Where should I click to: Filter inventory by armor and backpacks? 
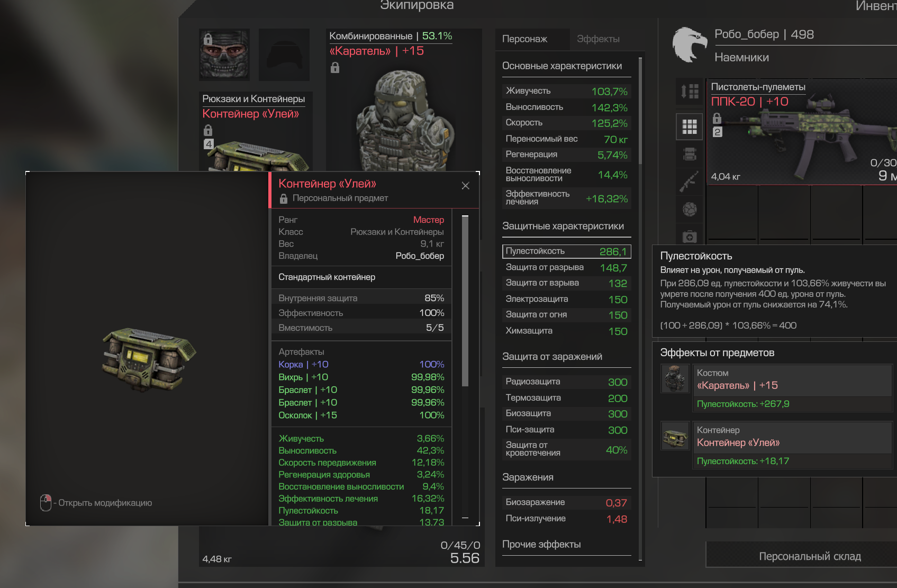click(690, 154)
